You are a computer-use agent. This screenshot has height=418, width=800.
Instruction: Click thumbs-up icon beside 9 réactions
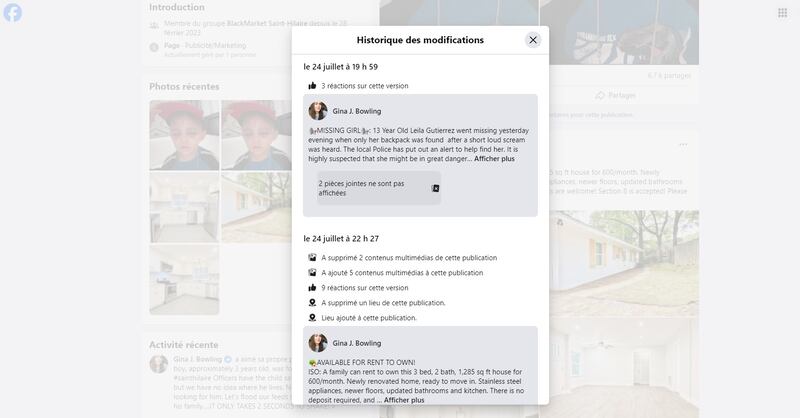click(x=312, y=288)
